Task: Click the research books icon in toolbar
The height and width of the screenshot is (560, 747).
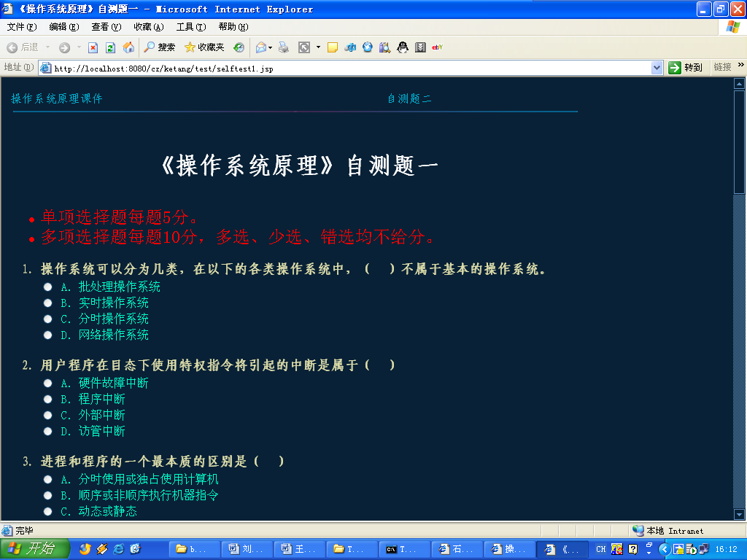Action: [384, 47]
